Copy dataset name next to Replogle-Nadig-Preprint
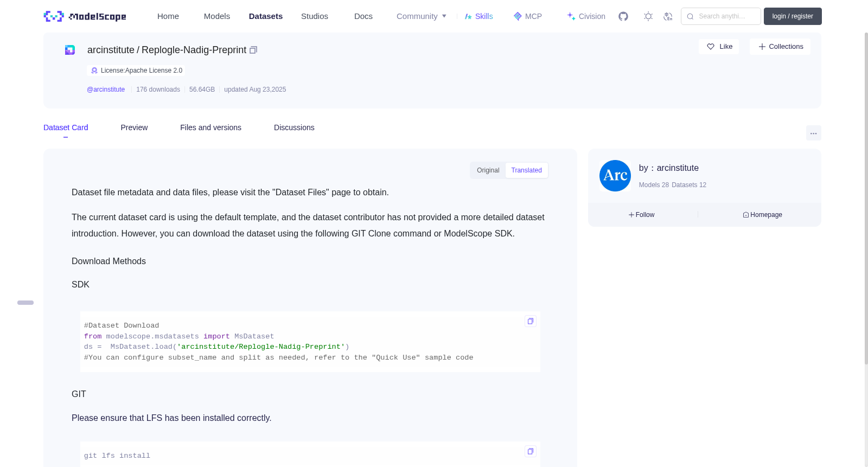Viewport: 868px width, 467px height. tap(253, 50)
